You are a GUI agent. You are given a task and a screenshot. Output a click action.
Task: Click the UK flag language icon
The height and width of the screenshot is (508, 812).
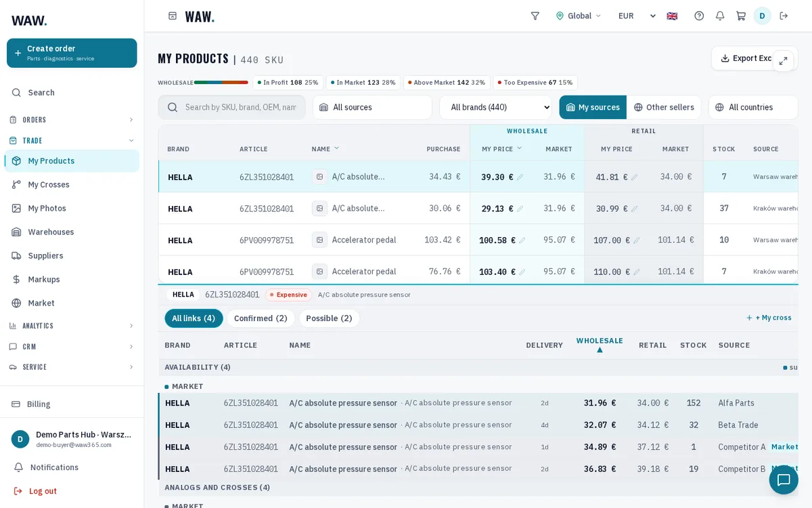click(672, 16)
